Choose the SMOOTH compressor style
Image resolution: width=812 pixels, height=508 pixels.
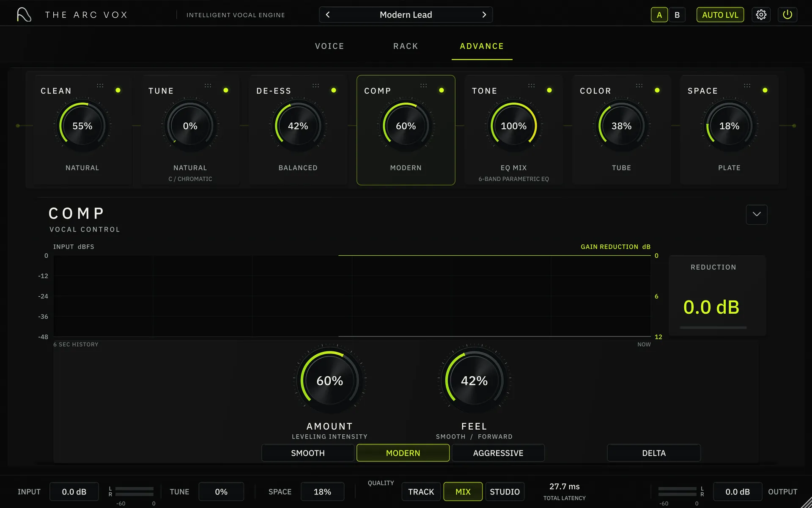click(308, 453)
